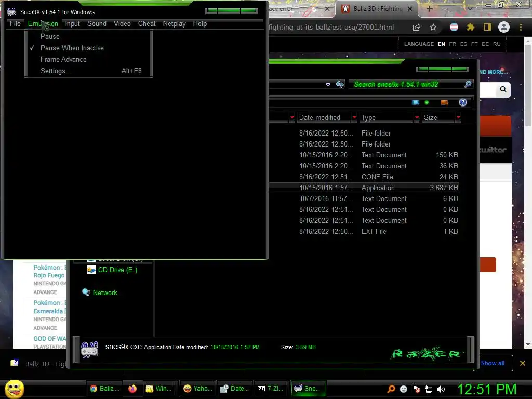This screenshot has height=399, width=532.
Task: Click the Snes9X title bar controller icon
Action: [11, 12]
